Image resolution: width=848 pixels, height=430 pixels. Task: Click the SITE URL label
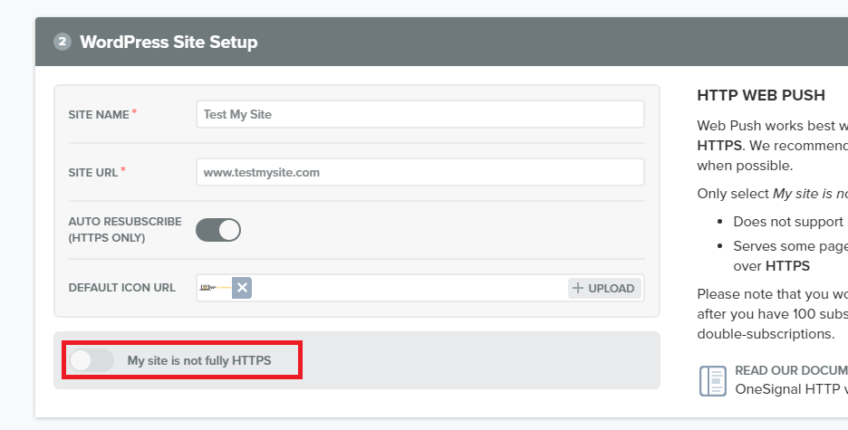(93, 173)
